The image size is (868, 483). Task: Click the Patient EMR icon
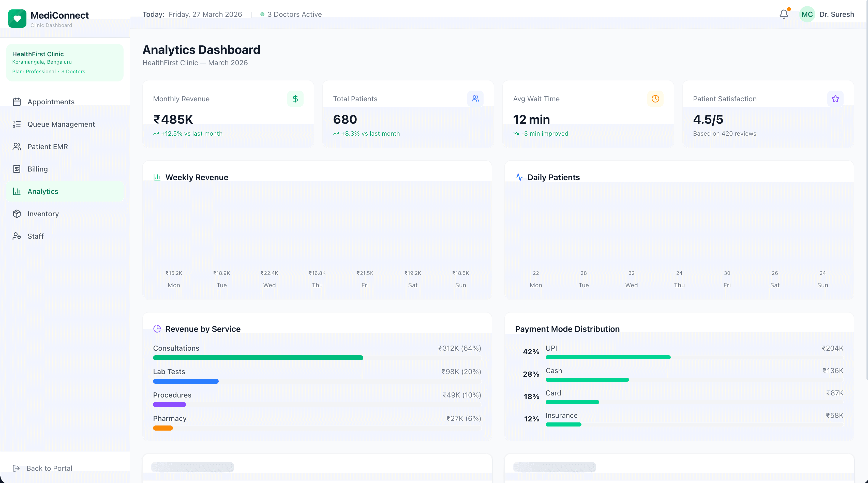(x=17, y=146)
